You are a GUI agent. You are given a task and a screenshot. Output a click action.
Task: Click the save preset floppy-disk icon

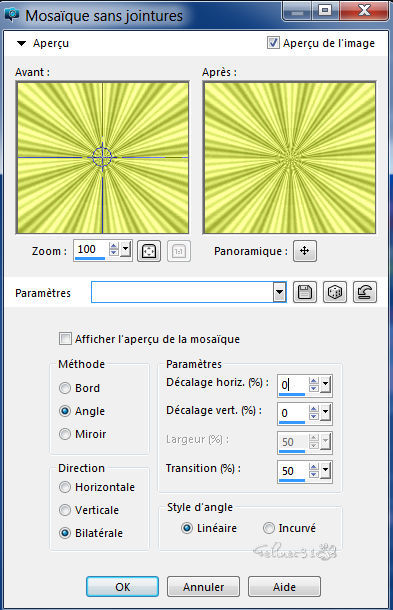(x=305, y=292)
